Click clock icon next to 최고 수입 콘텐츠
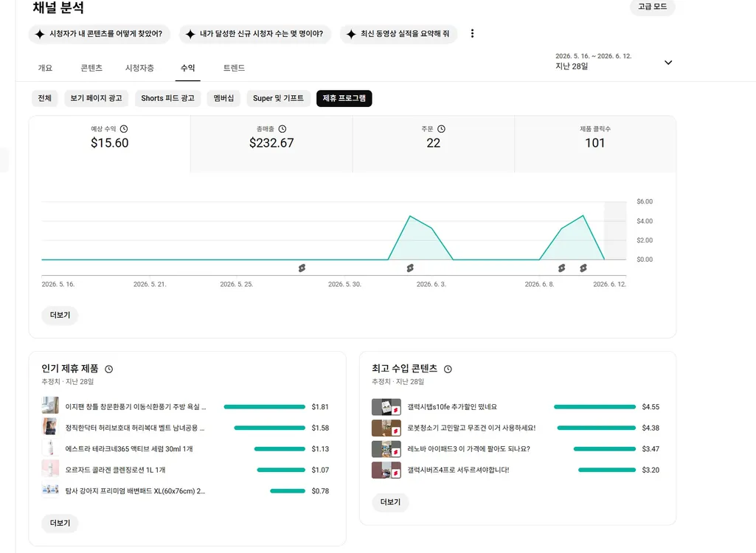The width and height of the screenshot is (756, 553). (x=448, y=369)
